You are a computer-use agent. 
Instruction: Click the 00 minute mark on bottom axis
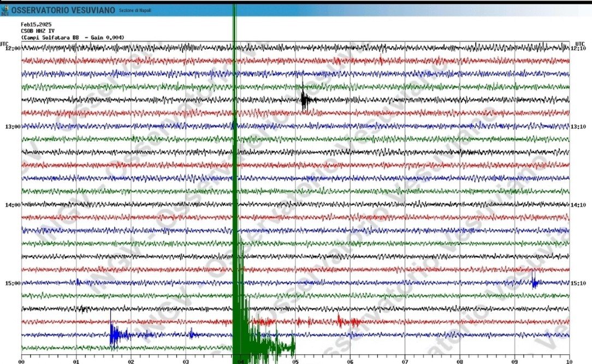coord(21,361)
